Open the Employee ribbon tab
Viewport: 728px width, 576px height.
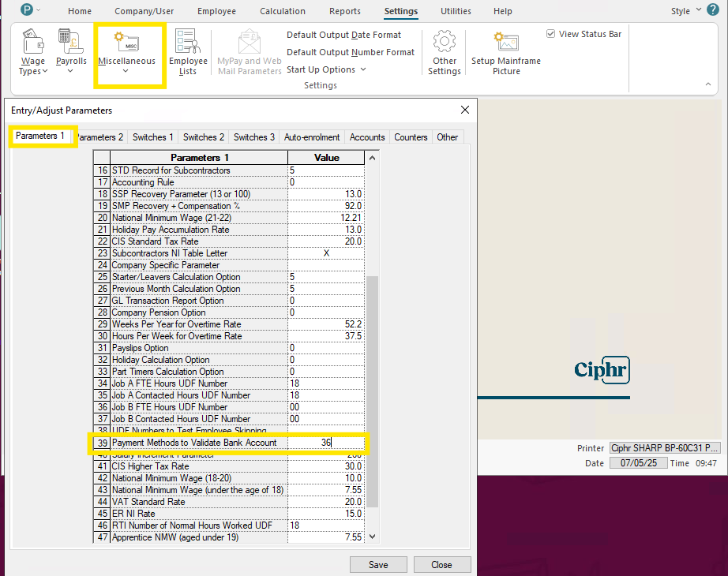(x=216, y=11)
